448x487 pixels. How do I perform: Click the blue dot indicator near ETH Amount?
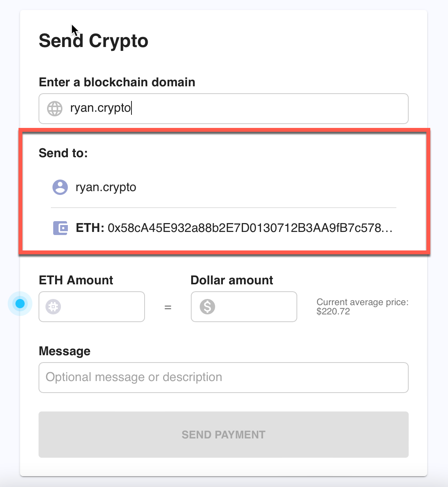tap(20, 304)
